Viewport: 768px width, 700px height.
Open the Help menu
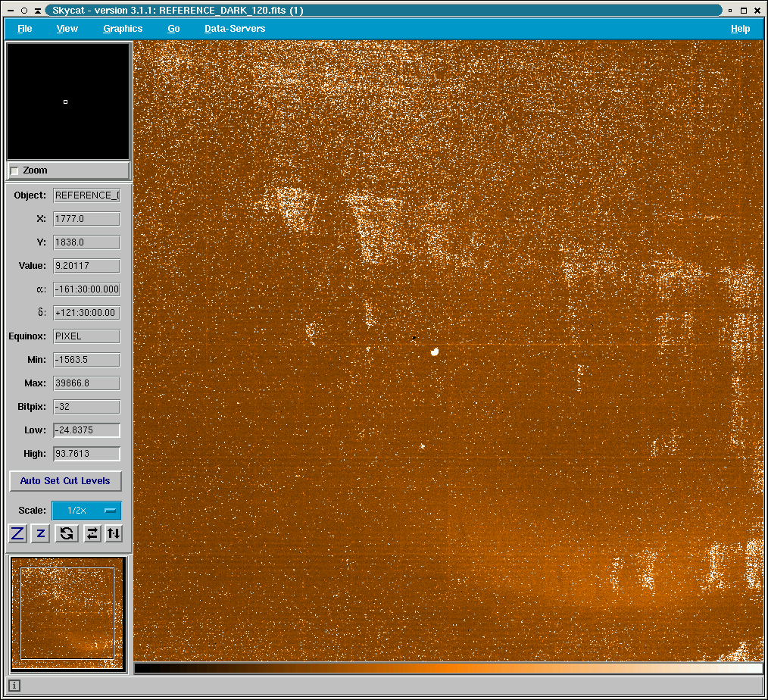point(740,29)
